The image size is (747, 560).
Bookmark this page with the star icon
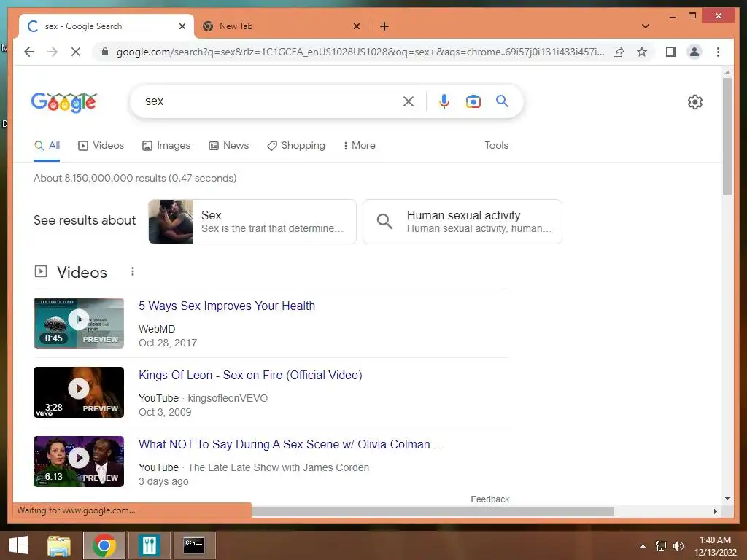(642, 52)
